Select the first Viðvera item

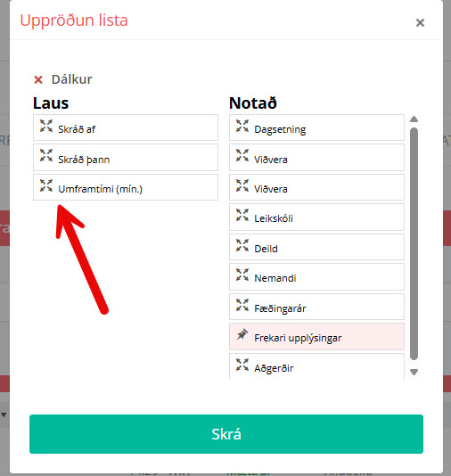coord(316,157)
